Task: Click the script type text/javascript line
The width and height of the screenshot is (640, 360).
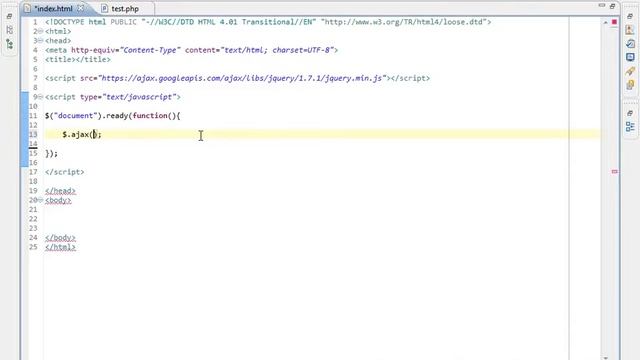Action: [113, 97]
